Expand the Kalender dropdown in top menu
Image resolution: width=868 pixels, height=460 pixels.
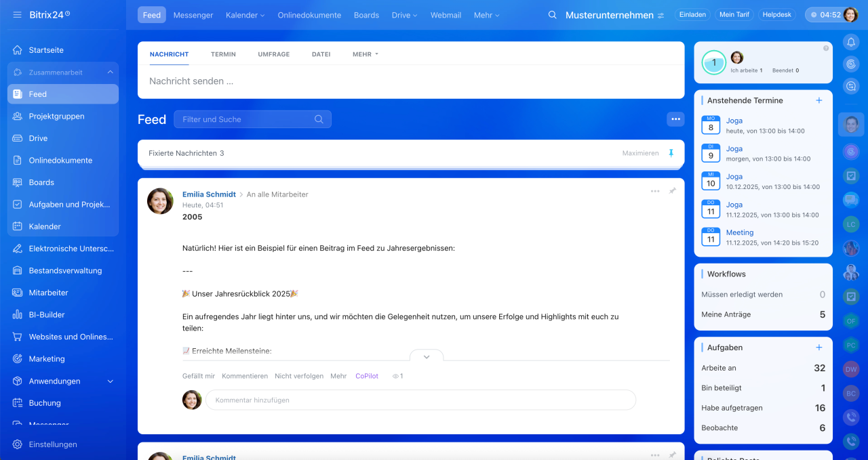[245, 15]
